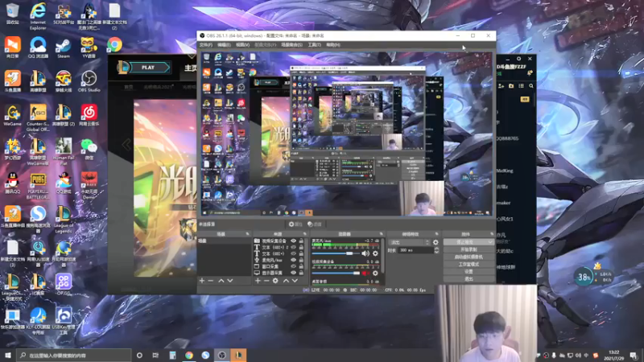
Task: Toggle visibility of 显示器采集 source
Action: tap(293, 273)
